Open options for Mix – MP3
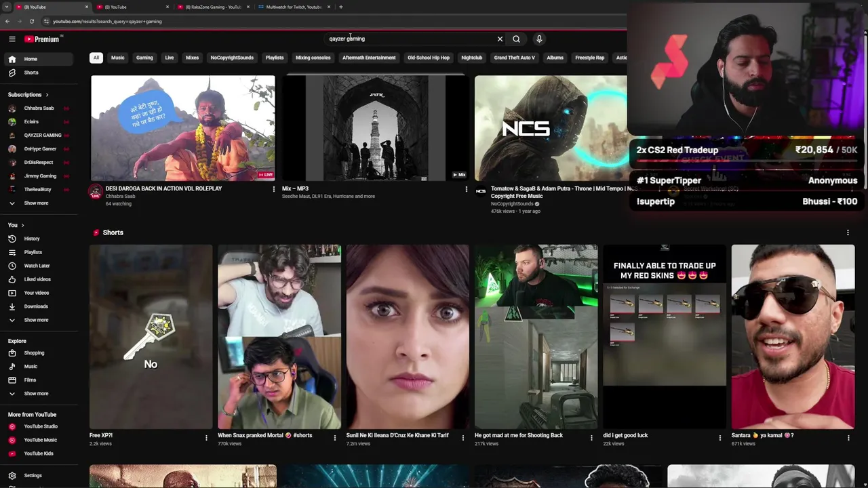This screenshot has width=868, height=488. (466, 189)
